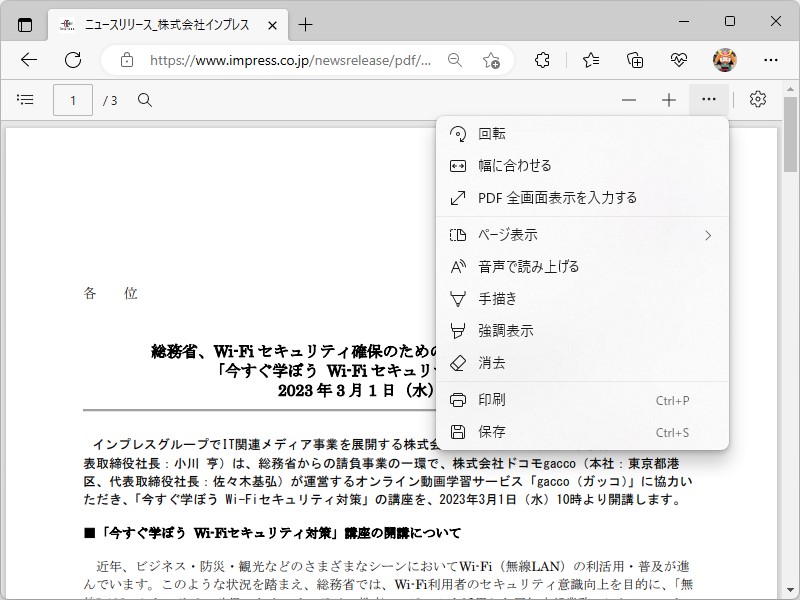
Task: Navigate back with the back arrow
Action: [x=28, y=60]
